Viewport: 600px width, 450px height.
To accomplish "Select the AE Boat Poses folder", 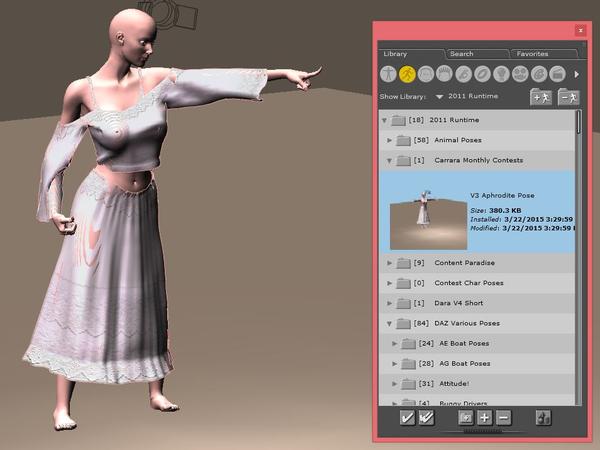I will point(477,344).
